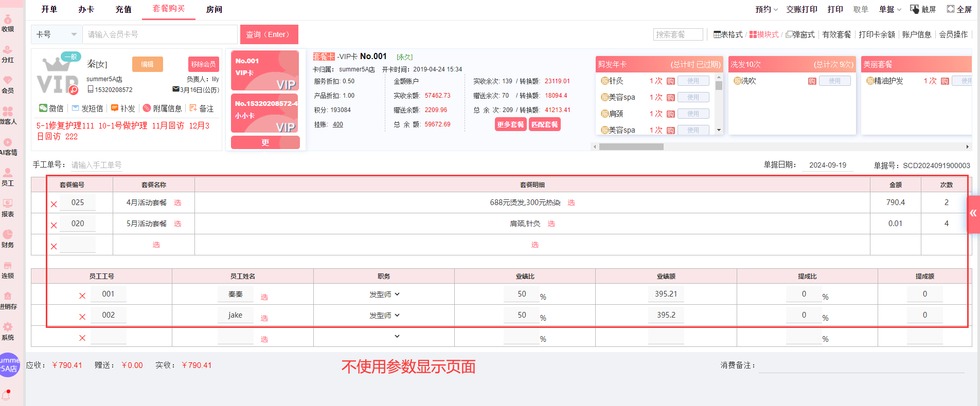The height and width of the screenshot is (406, 980).
Task: Click the 查询 (Enter) search button
Action: [269, 34]
